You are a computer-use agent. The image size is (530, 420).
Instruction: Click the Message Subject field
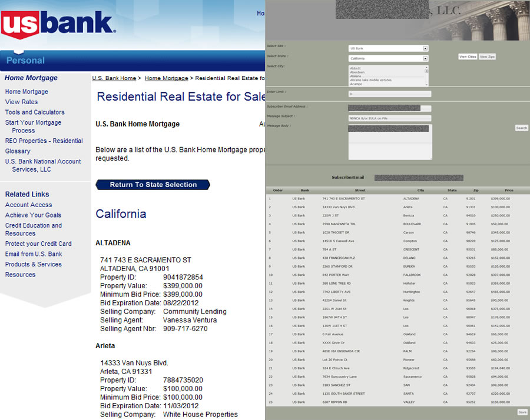[390, 118]
